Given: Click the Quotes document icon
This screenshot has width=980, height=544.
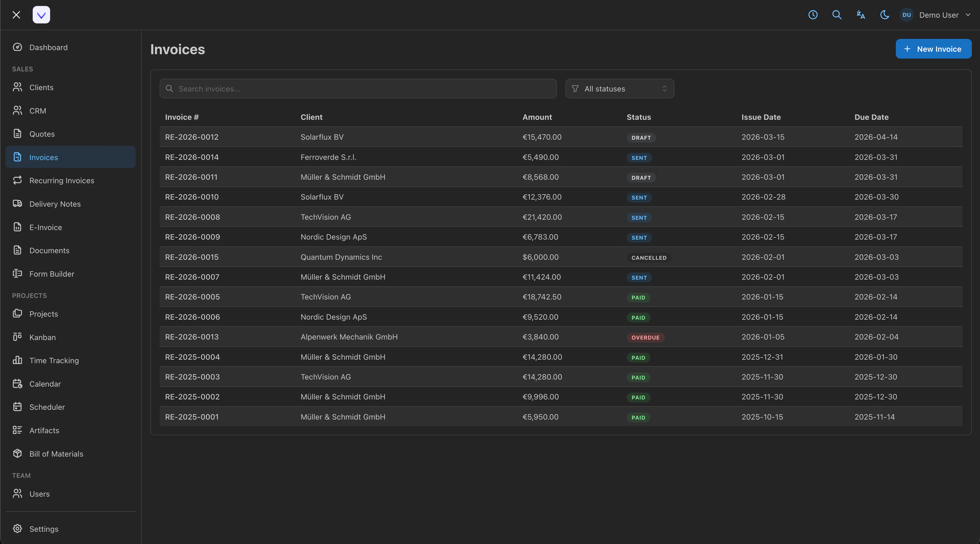Looking at the screenshot, I should pos(17,133).
